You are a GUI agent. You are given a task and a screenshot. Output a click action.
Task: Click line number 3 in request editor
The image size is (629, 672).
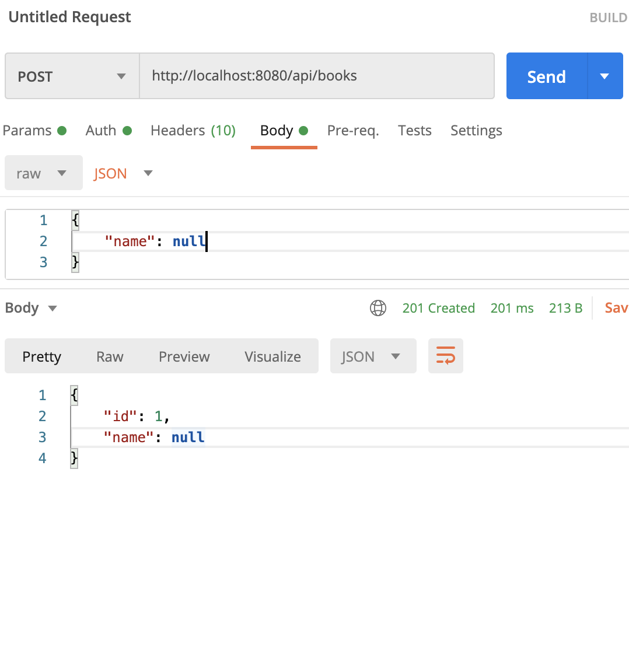click(x=43, y=262)
